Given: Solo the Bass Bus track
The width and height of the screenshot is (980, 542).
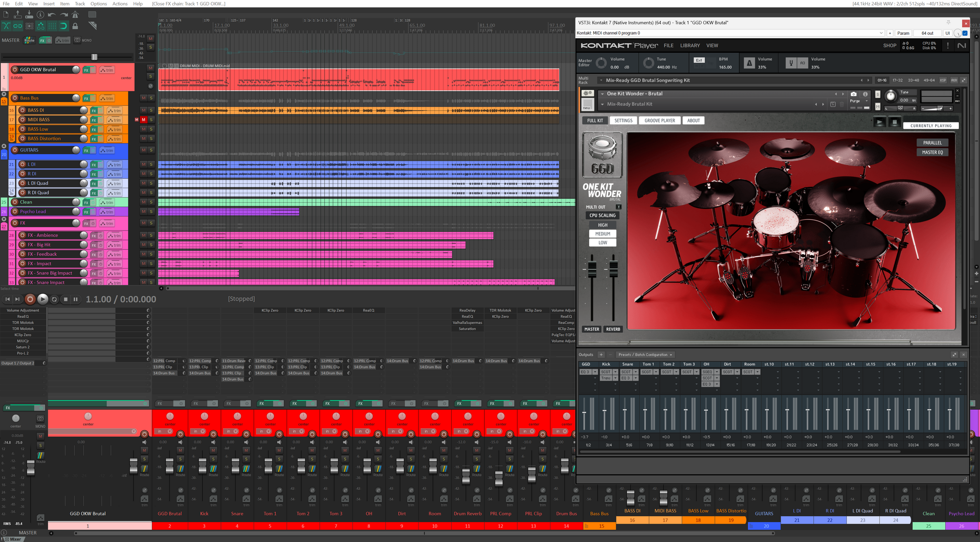Looking at the screenshot, I should [151, 98].
